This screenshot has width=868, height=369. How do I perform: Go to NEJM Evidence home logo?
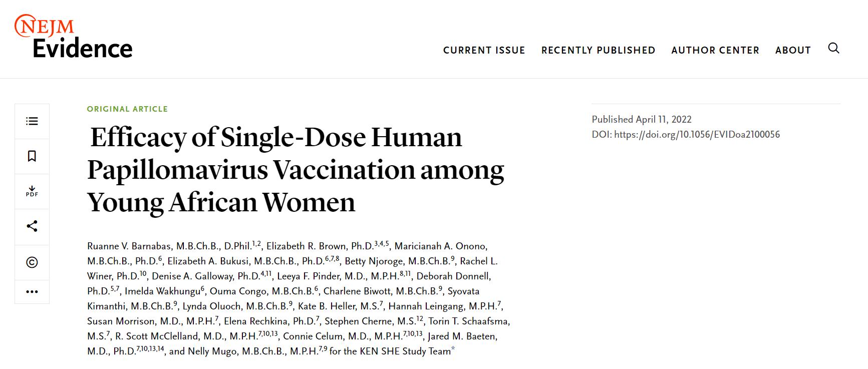74,37
